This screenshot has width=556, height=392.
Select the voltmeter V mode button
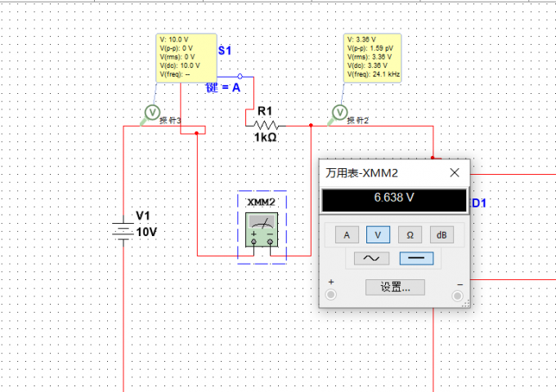click(378, 234)
